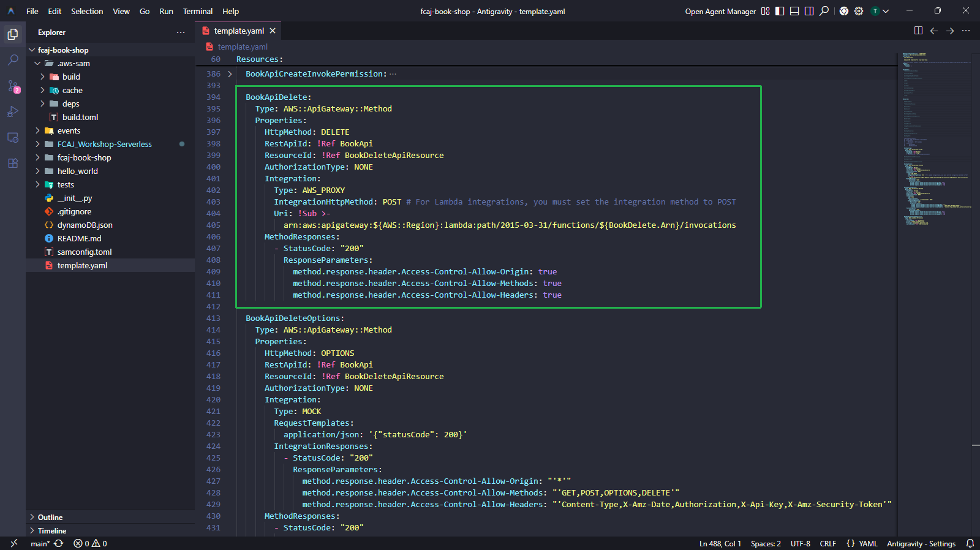Click the green T account avatar
The image size is (980, 550).
click(875, 11)
